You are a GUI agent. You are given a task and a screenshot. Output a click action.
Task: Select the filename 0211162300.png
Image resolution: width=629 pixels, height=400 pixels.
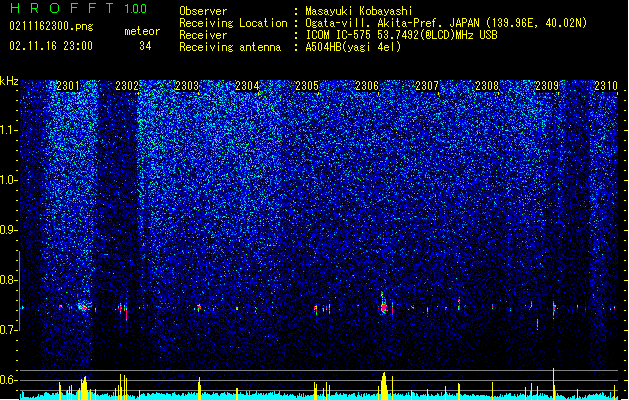(51, 26)
